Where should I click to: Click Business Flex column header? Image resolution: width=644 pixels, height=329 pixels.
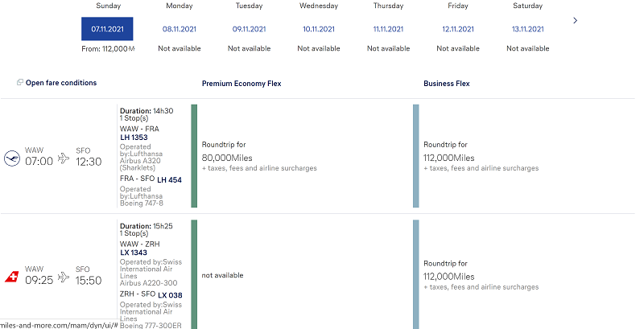point(447,84)
